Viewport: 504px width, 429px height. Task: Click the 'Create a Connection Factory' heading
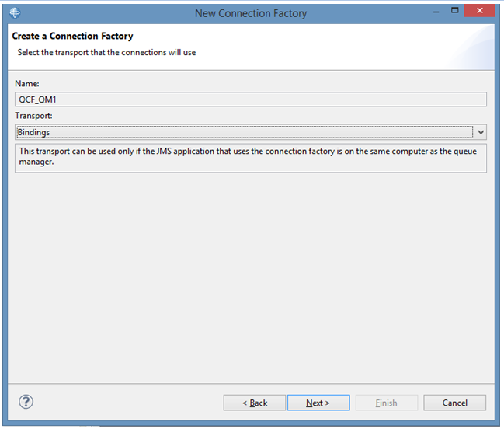pyautogui.click(x=73, y=36)
